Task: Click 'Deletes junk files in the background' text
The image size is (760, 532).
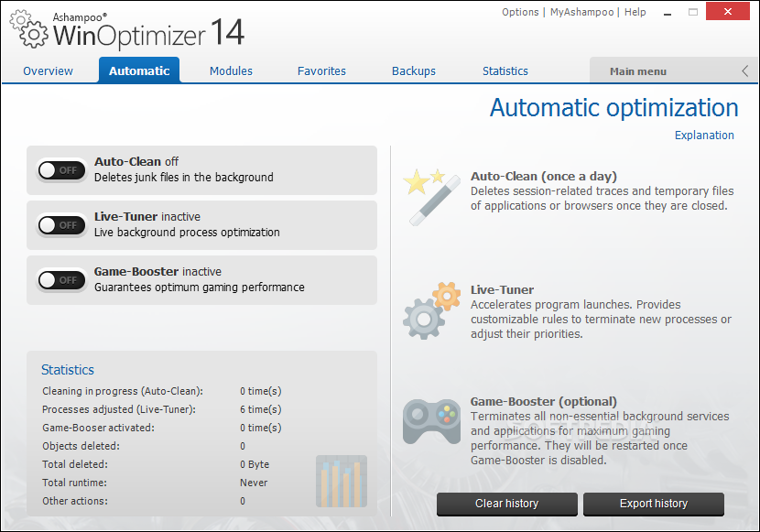Action: click(x=184, y=178)
